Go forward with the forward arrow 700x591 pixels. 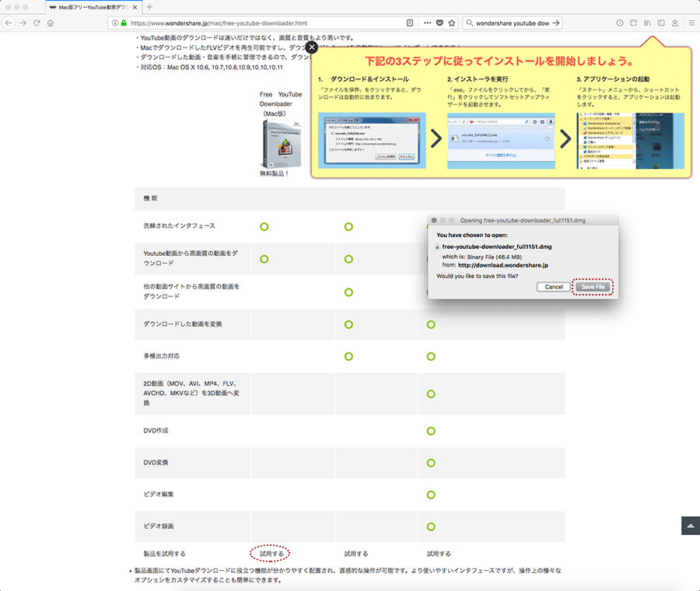[23, 23]
